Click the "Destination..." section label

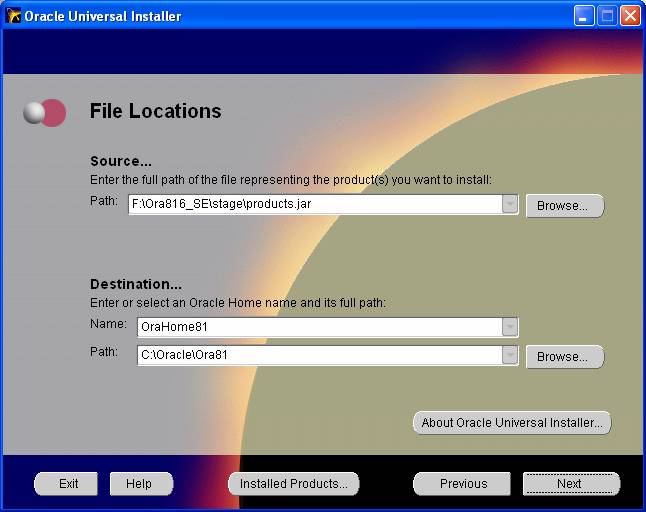[x=136, y=284]
